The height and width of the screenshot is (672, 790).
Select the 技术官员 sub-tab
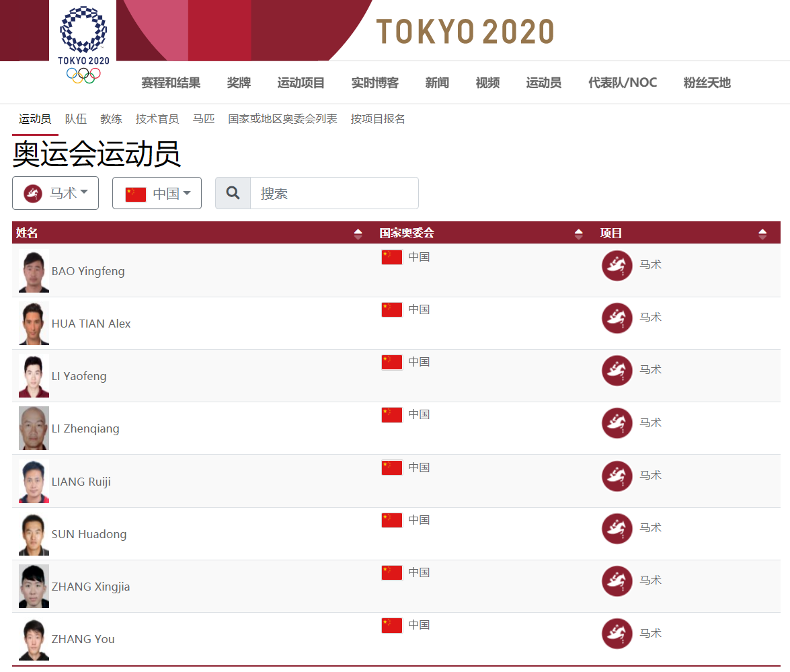coord(157,119)
